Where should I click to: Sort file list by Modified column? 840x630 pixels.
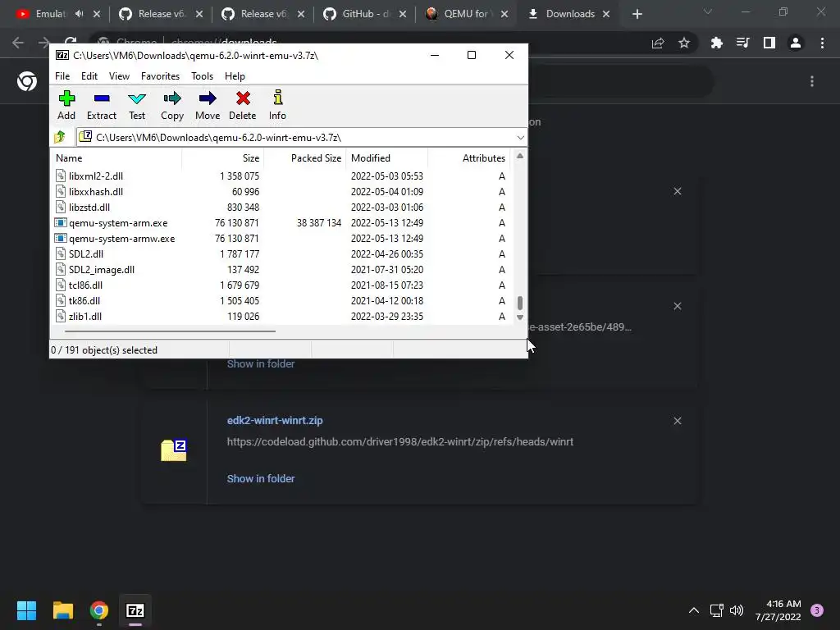(x=387, y=158)
